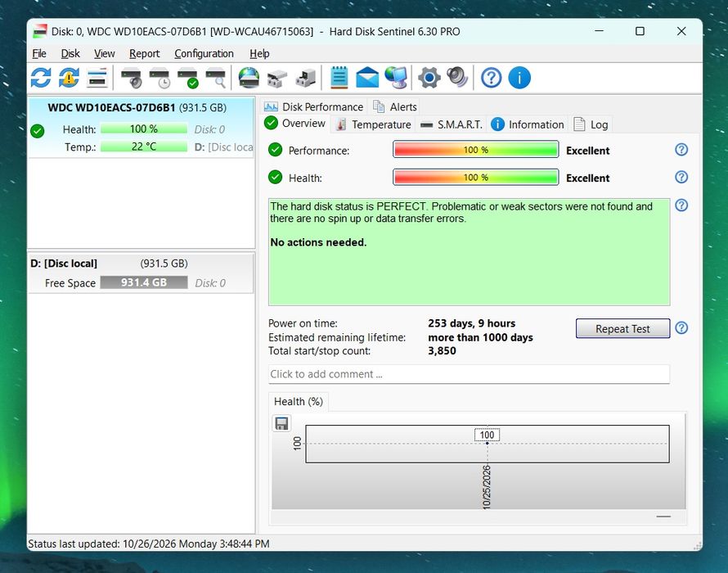Open the blue notepad report icon
The image size is (728, 573).
339,78
